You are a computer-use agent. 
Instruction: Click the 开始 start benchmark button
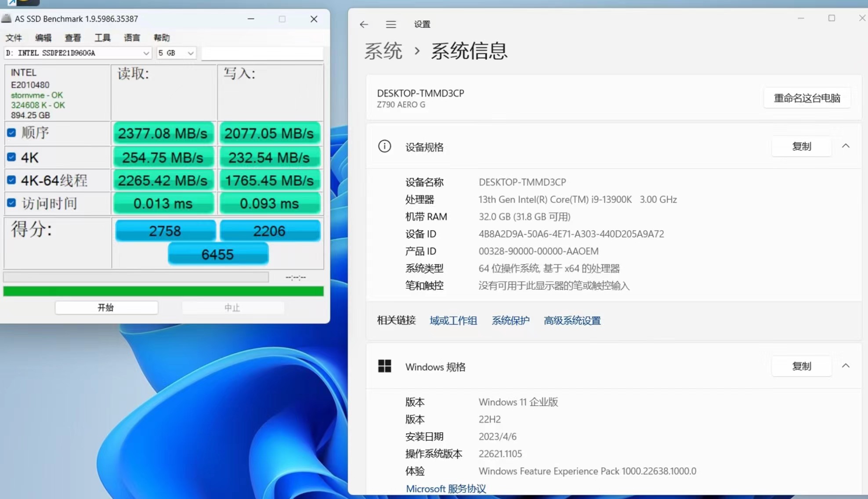click(106, 307)
